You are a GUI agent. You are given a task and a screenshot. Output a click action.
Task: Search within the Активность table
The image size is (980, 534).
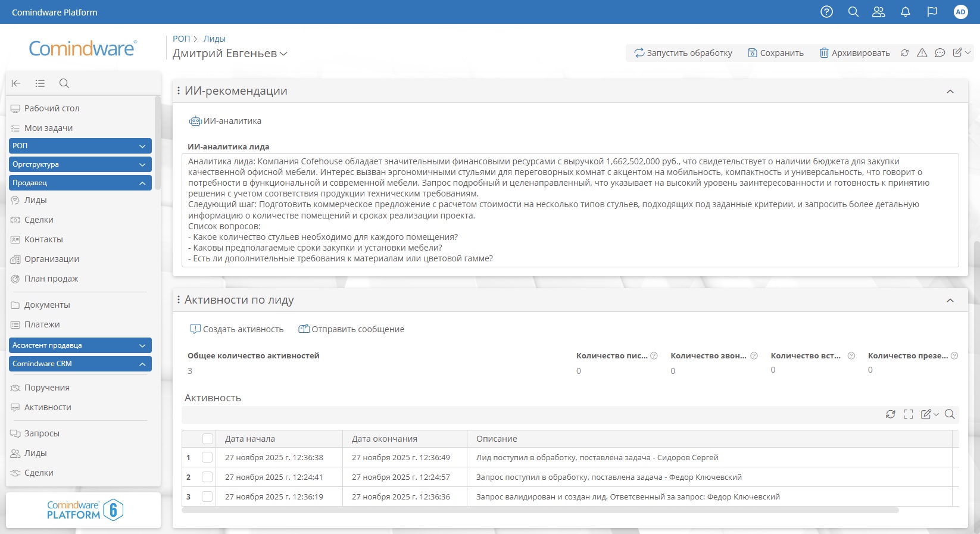coord(950,414)
